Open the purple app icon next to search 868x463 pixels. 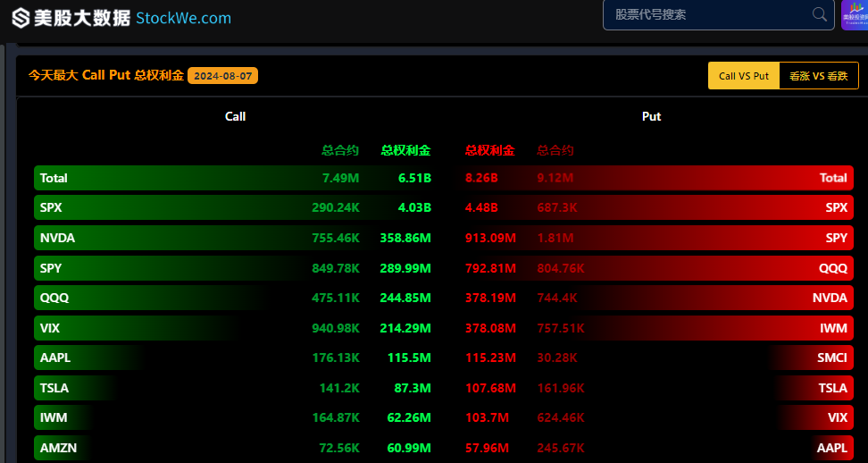(x=855, y=14)
